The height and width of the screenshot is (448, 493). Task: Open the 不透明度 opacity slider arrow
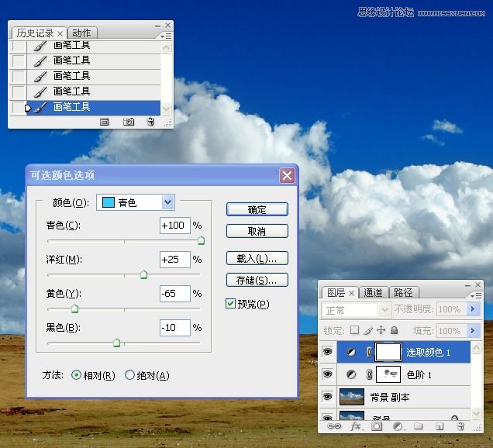pos(473,309)
